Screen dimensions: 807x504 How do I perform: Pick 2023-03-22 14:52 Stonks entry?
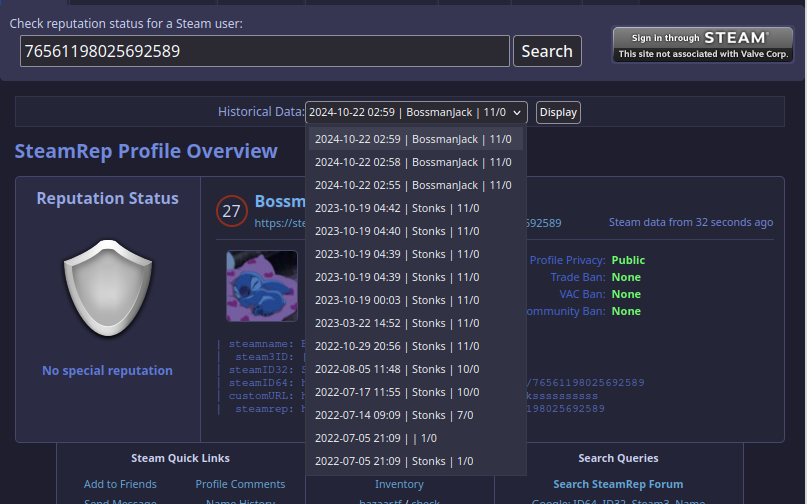[416, 323]
